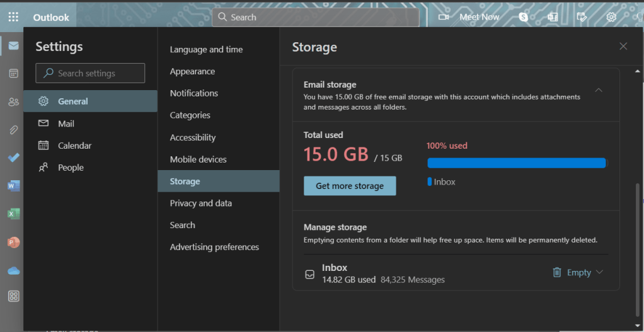Click the trash icon beside Empty
644x332 pixels.
(x=556, y=272)
